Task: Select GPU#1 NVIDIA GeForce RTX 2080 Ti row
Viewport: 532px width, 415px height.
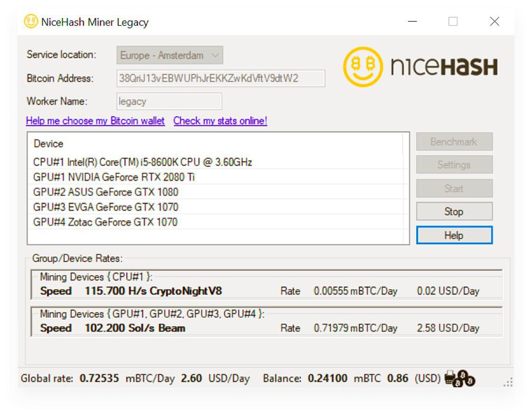Action: [217, 177]
